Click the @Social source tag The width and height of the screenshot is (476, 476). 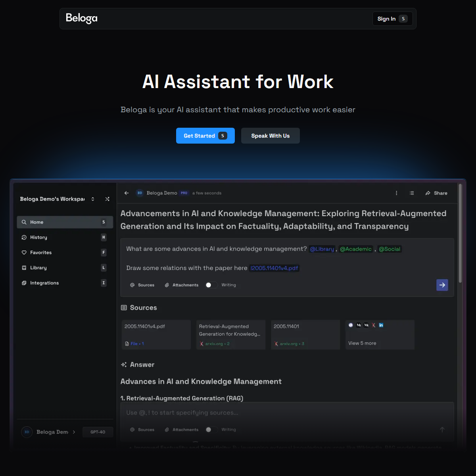390,249
